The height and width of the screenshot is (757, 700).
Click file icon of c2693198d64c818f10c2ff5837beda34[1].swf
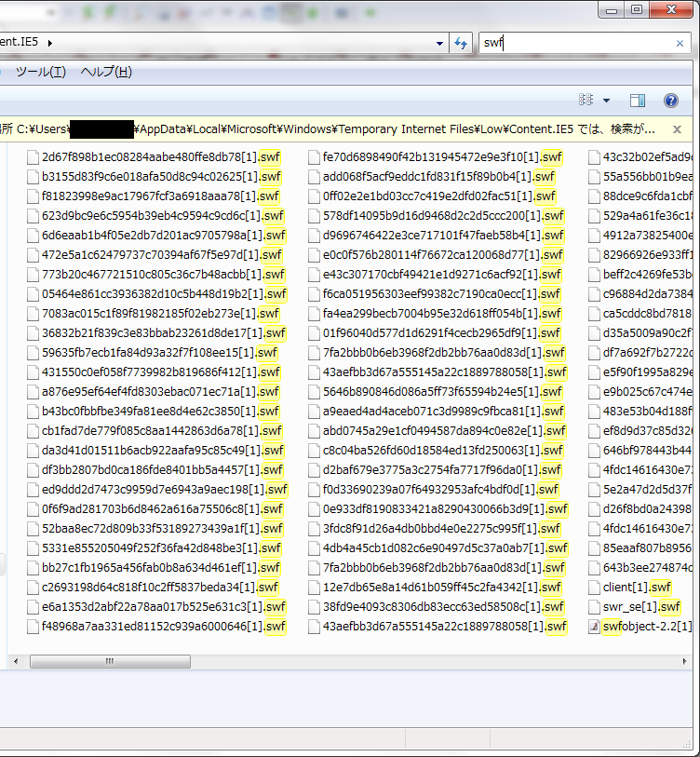[x=33, y=588]
